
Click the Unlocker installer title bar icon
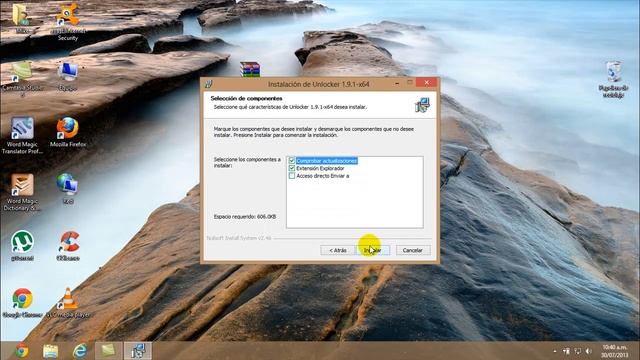(209, 84)
